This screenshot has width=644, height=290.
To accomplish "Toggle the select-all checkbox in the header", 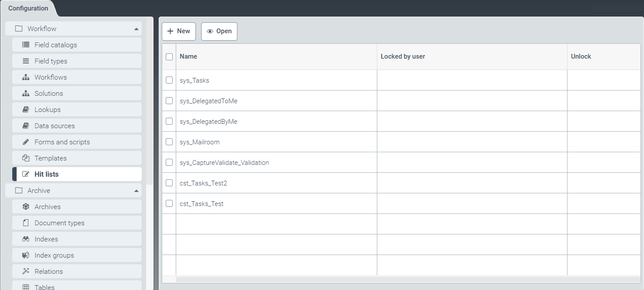I will tap(169, 56).
